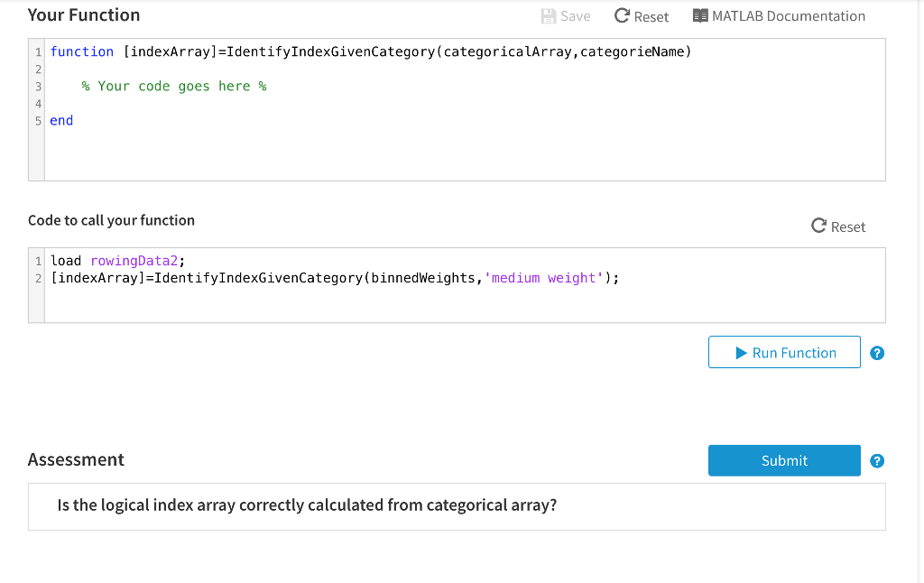Click the 'Code to call your function' label
Viewport: 924px width, 583px height.
(x=111, y=220)
